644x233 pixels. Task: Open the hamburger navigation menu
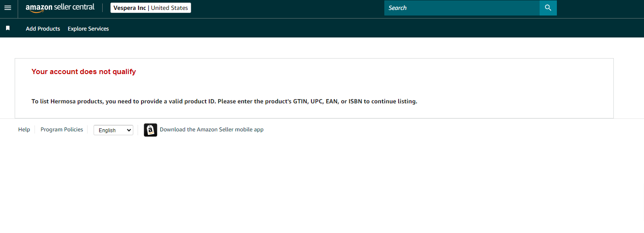click(x=8, y=8)
